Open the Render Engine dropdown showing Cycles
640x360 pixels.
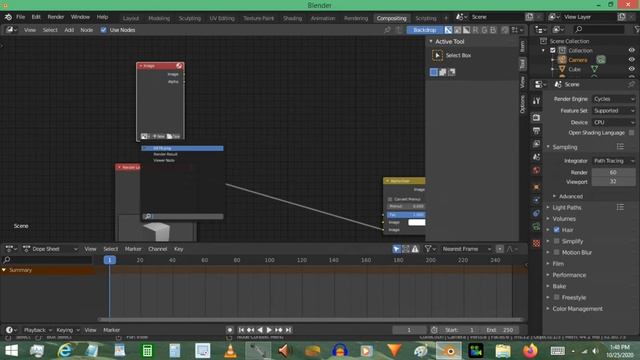click(614, 99)
